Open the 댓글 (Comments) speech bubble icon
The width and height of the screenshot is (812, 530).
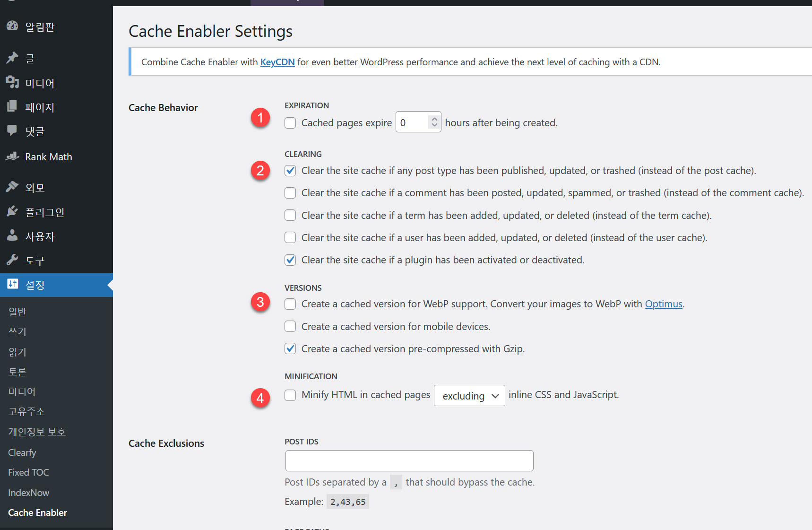[12, 131]
